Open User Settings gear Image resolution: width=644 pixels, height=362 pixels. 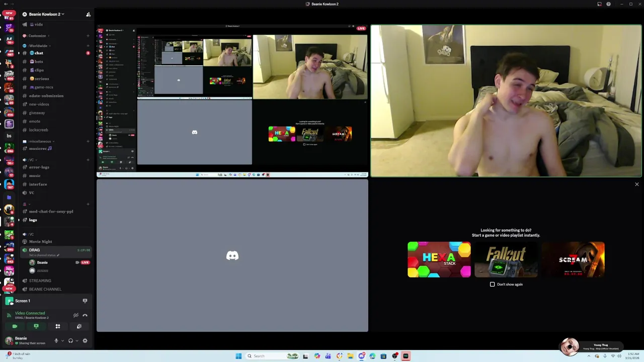85,340
